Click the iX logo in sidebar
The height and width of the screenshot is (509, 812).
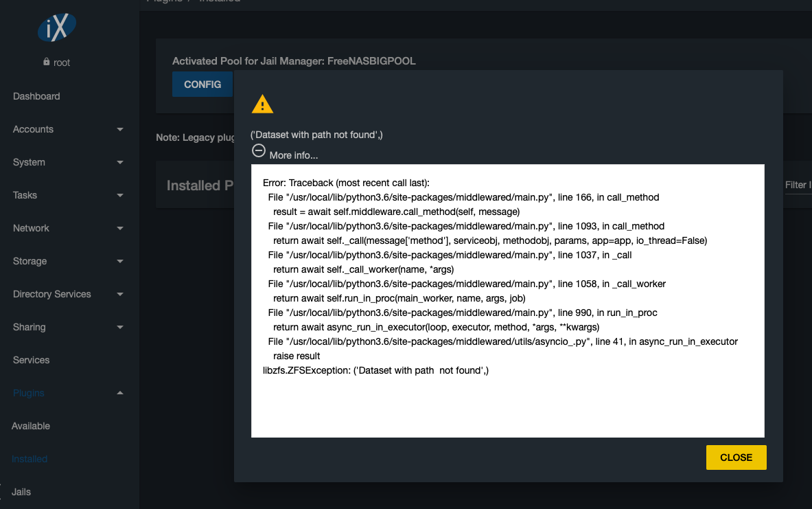57,27
